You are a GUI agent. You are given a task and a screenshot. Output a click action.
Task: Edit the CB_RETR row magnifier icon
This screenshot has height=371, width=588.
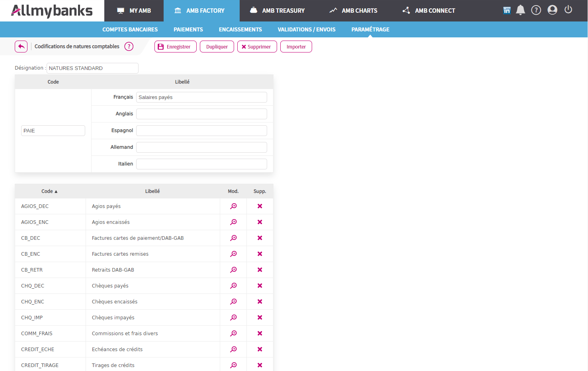coord(234,270)
